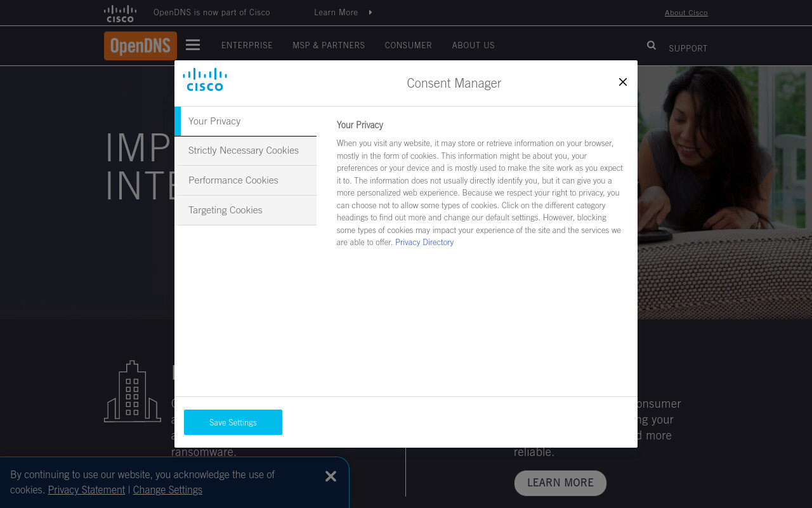Click the search magnifier icon
The height and width of the screenshot is (508, 812).
click(x=652, y=45)
